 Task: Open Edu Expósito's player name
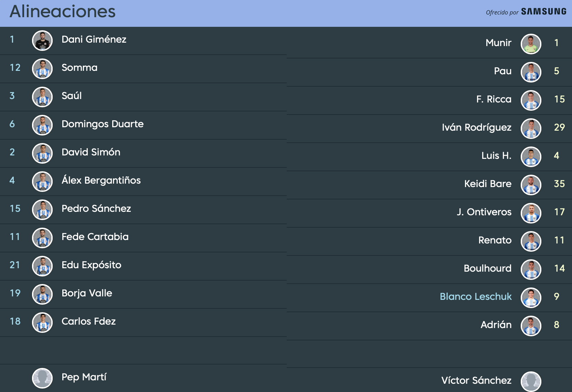click(92, 265)
